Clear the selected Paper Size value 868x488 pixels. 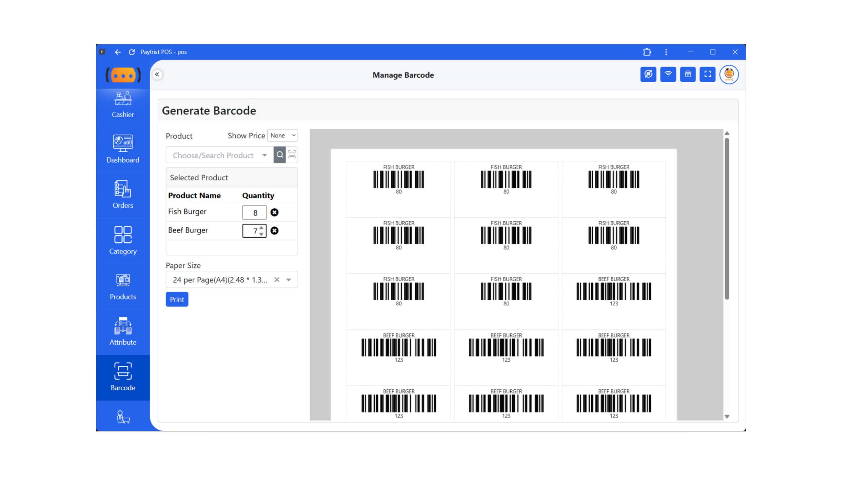pos(277,280)
